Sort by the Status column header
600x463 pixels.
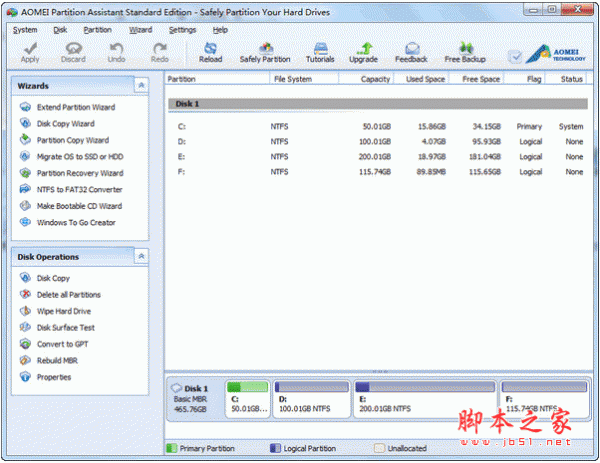(x=566, y=79)
